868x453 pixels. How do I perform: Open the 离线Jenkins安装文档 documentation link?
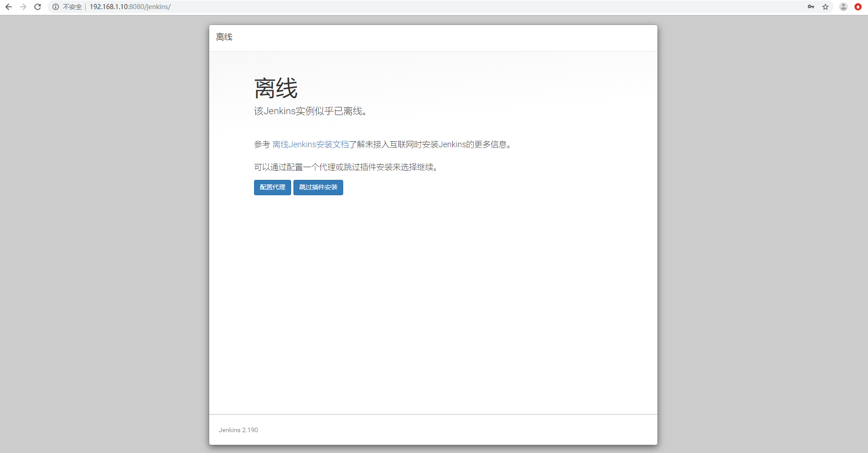click(x=311, y=144)
